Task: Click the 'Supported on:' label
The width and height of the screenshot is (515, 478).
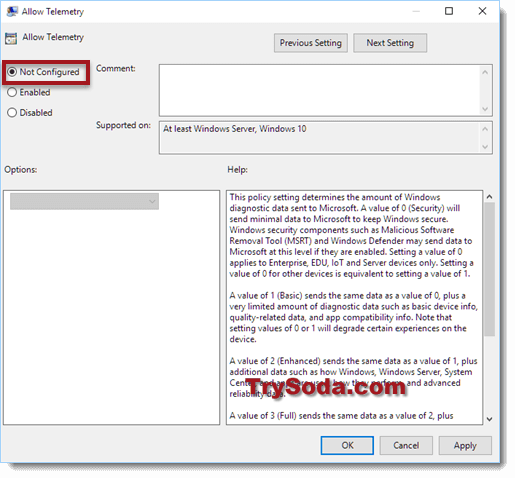Action: pyautogui.click(x=123, y=125)
